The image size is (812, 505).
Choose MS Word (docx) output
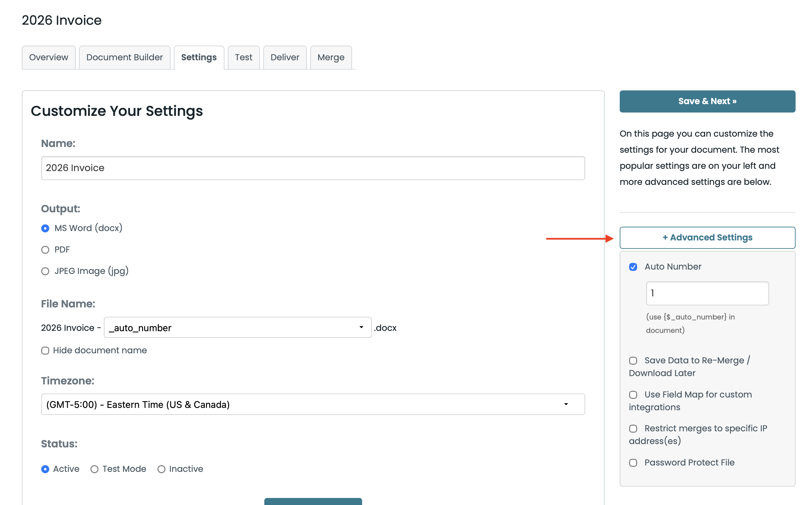[x=45, y=228]
